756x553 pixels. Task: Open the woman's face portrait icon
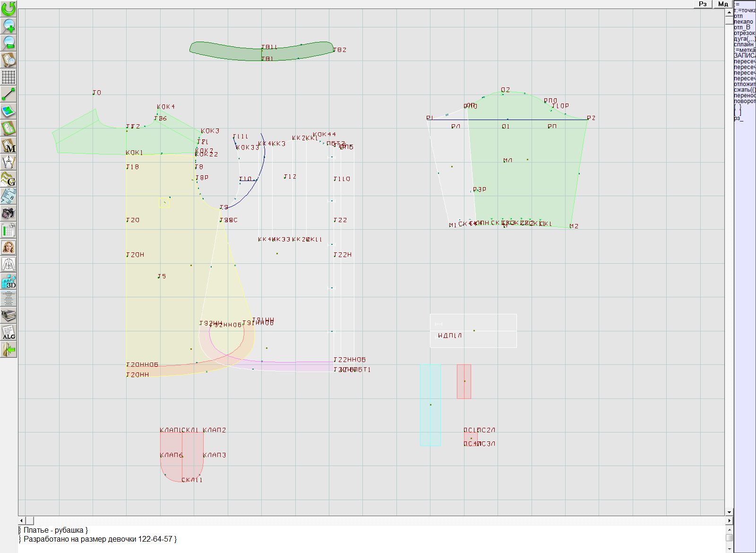coord(9,247)
